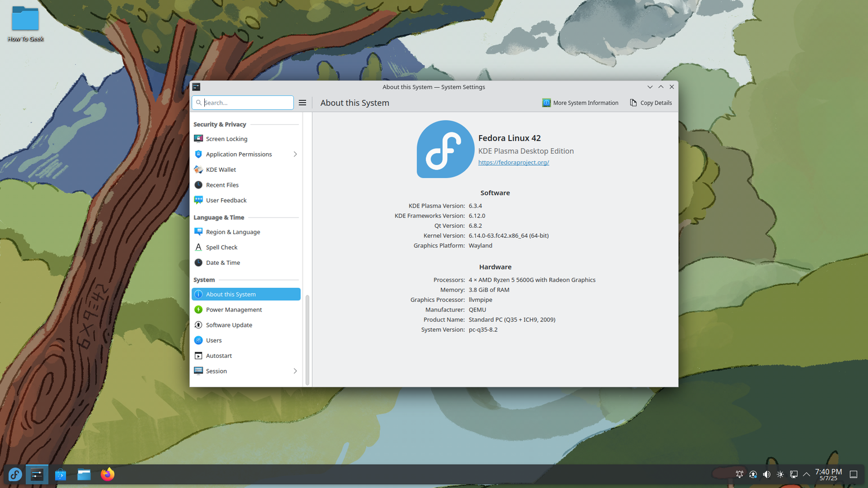The image size is (868, 488).
Task: Click the Manufacturer value QEMU
Action: [x=477, y=310]
